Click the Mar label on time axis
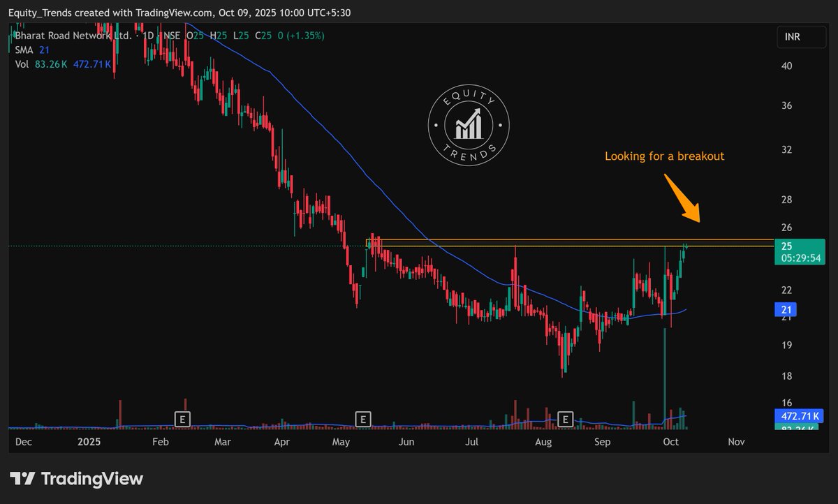This screenshot has width=838, height=504. [x=223, y=442]
